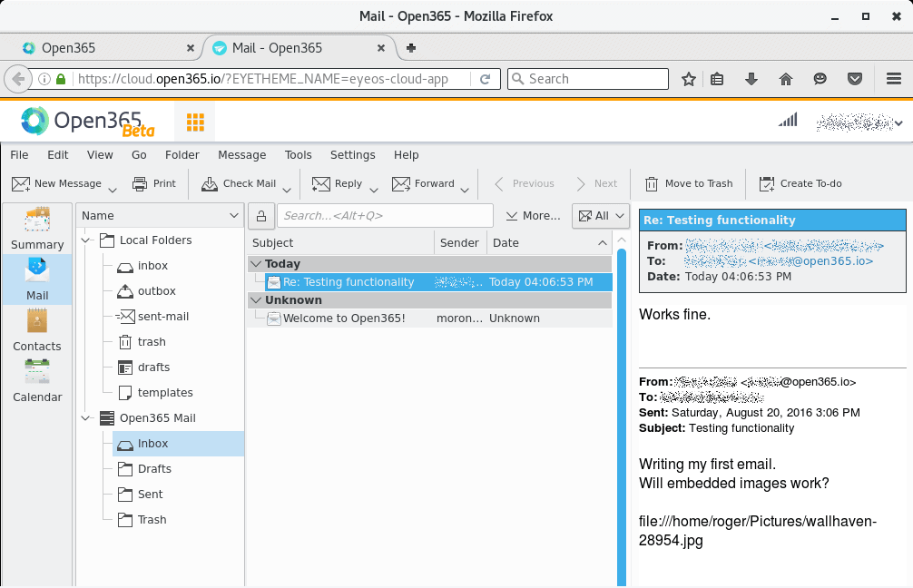Image resolution: width=913 pixels, height=588 pixels.
Task: Open the All filter dropdown
Action: 601,216
